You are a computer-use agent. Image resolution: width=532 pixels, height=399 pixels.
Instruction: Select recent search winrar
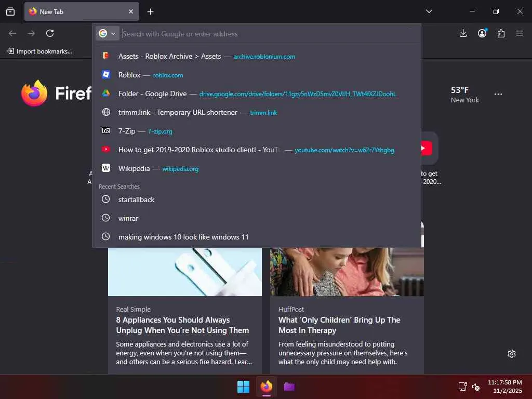click(257, 218)
